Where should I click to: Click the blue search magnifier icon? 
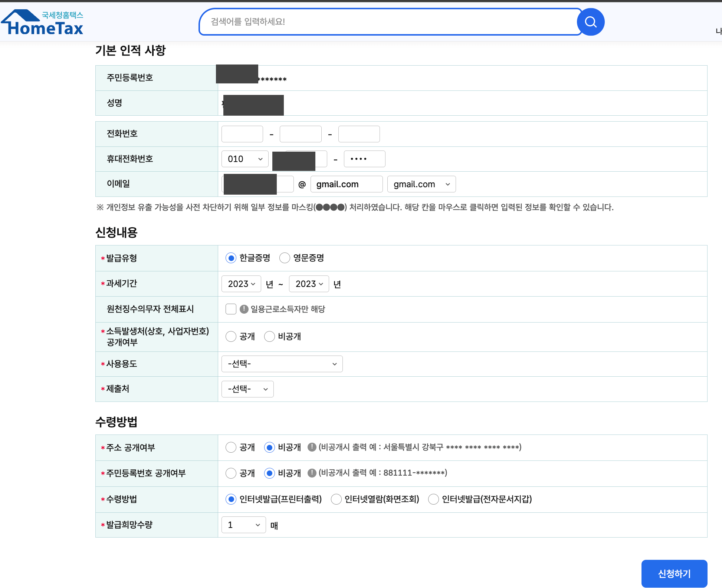click(x=590, y=22)
